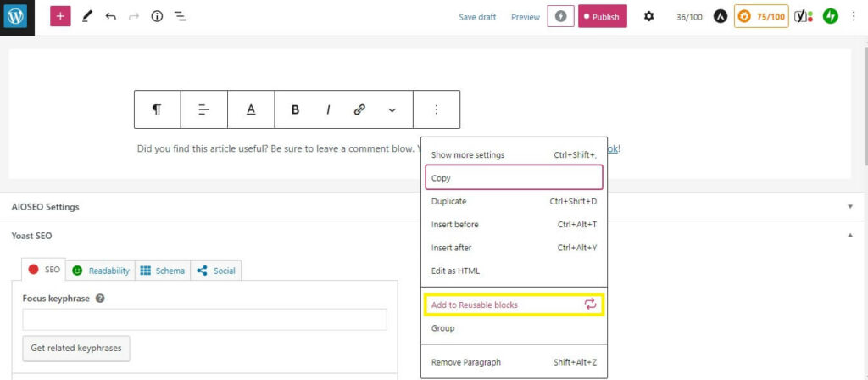
Task: Open the block inserter plus button
Action: pyautogui.click(x=60, y=16)
